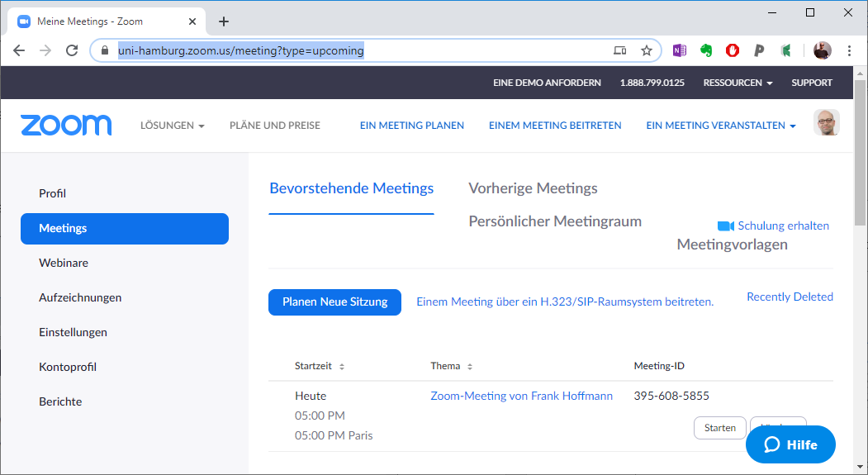Open a new browser tab with plus

[224, 21]
